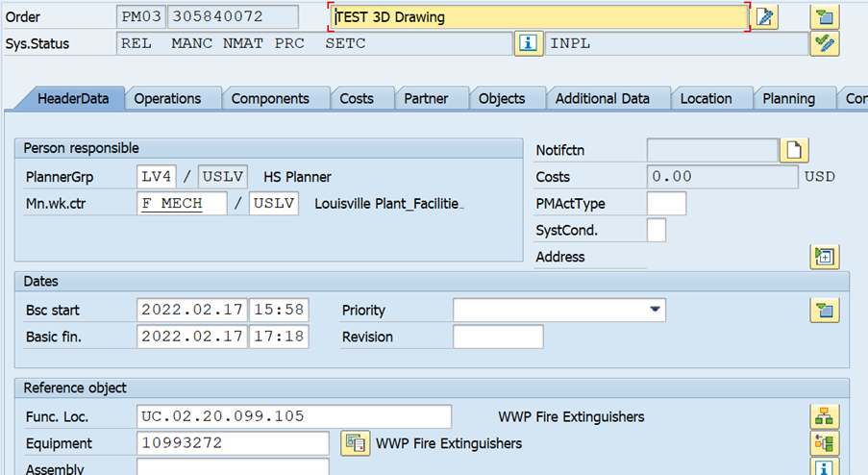Click the user status edit icon beside INPL
This screenshot has width=868, height=475.
(825, 43)
